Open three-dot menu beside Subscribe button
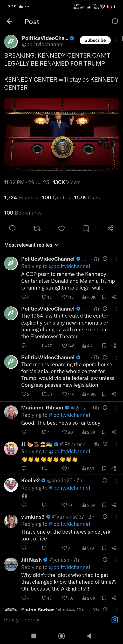Screen dimensions: 123x644 tap(116, 40)
